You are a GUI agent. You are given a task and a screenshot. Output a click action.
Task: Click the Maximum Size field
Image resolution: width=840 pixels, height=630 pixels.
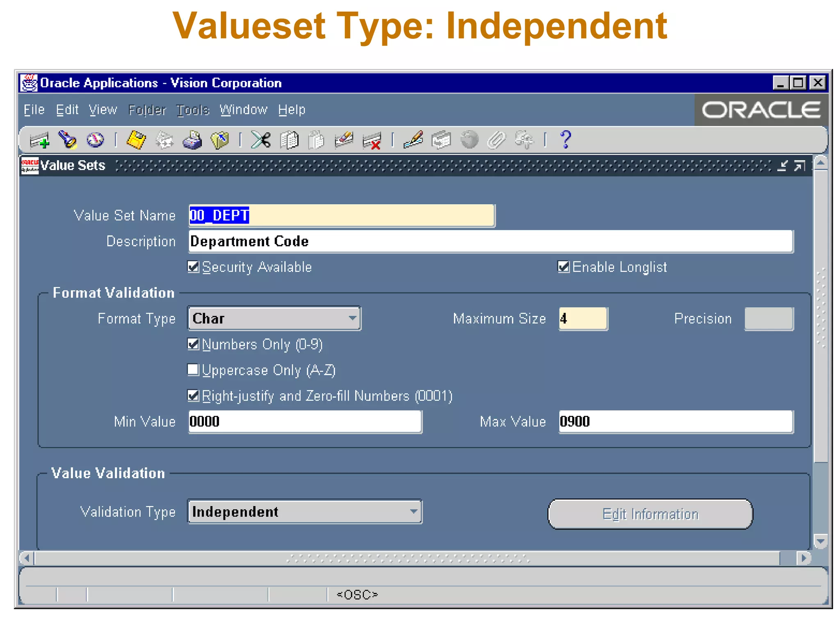(583, 319)
